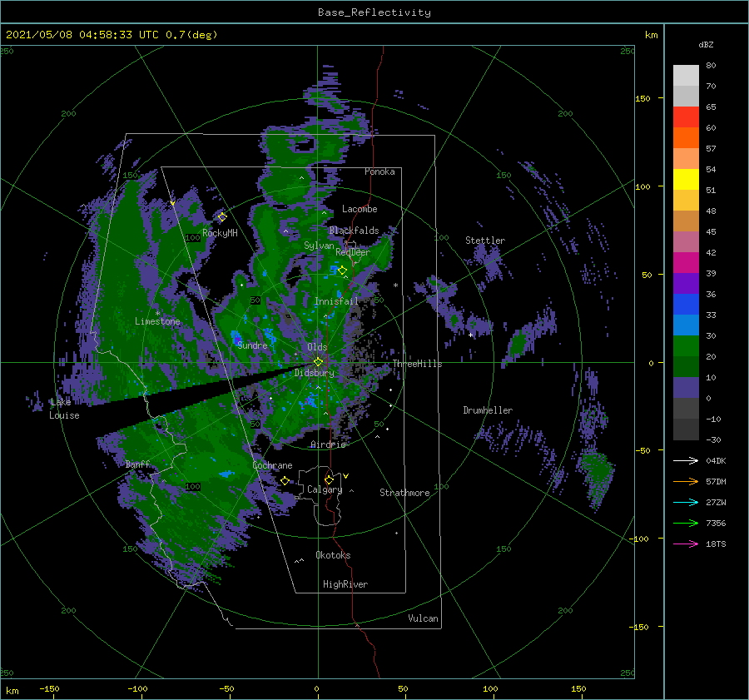Click the Ponoka town label

point(379,171)
